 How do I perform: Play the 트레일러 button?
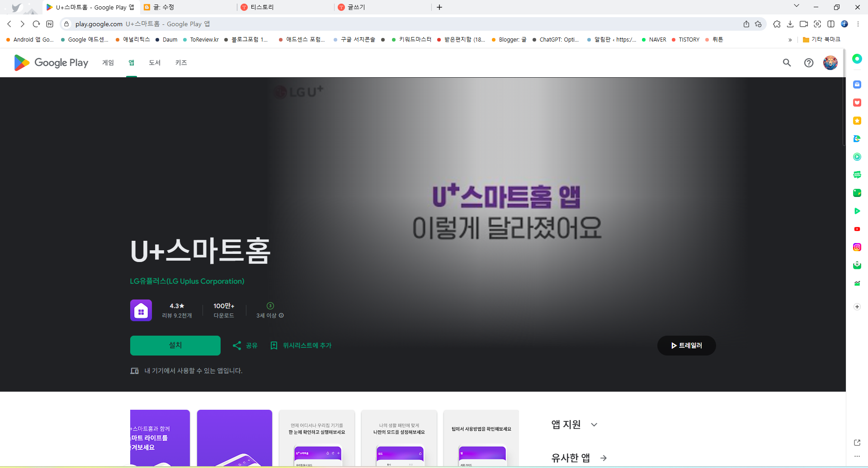686,345
